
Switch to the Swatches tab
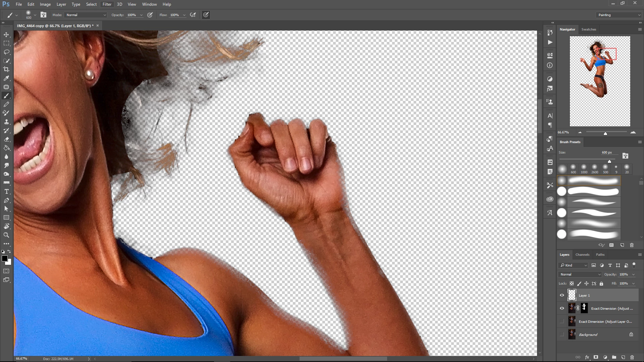click(x=589, y=29)
